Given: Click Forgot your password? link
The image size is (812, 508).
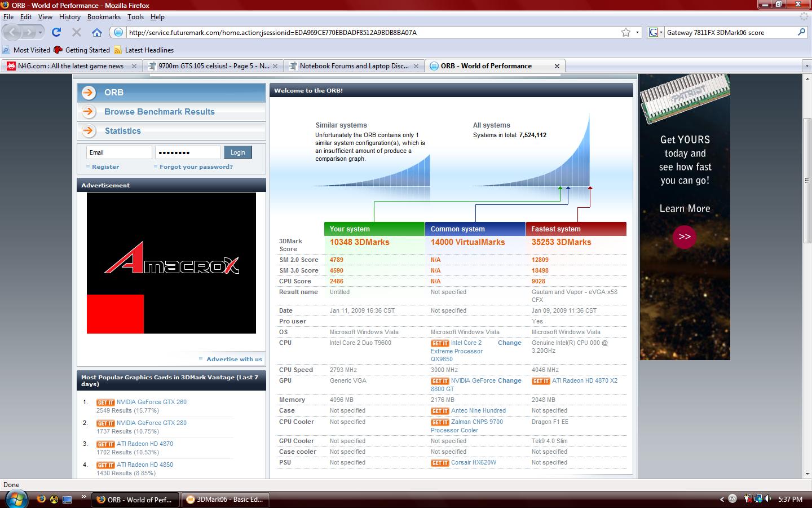Looking at the screenshot, I should point(196,167).
